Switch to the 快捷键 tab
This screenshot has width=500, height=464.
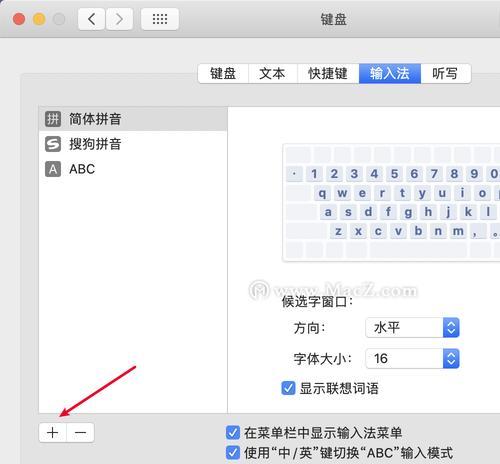(328, 73)
